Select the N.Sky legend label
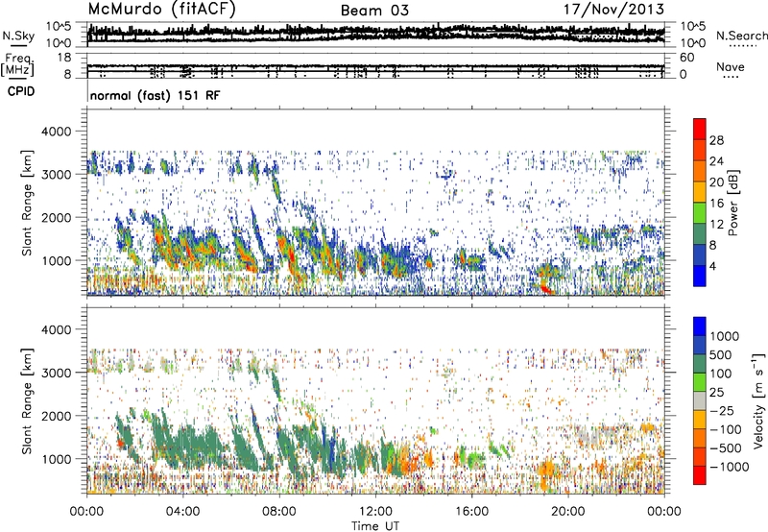 click(x=18, y=36)
